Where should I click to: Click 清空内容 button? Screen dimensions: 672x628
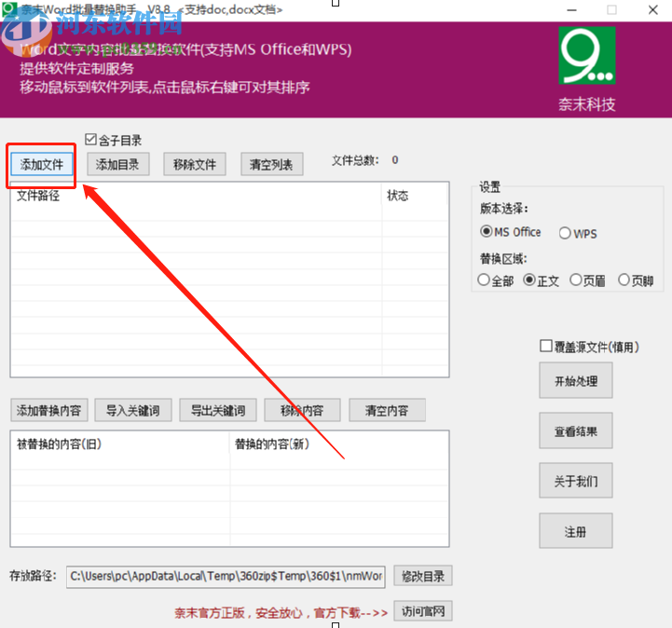pyautogui.click(x=387, y=410)
